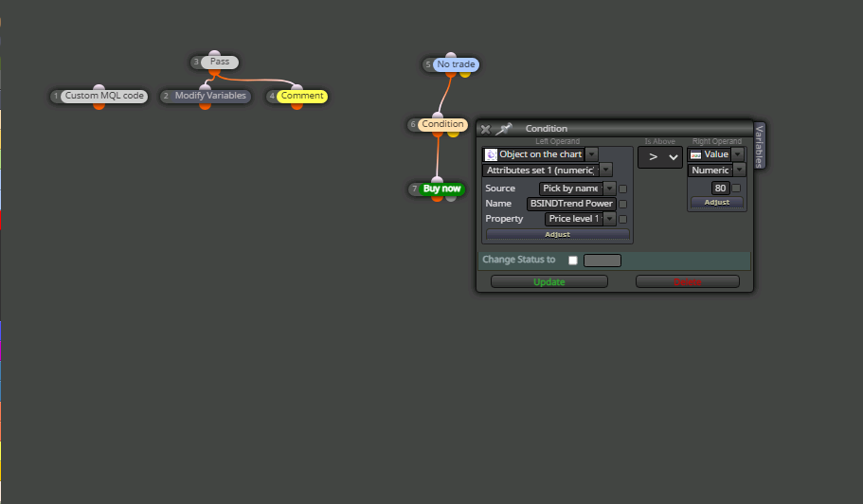Click gray output connector of Buy now
The height and width of the screenshot is (504, 863).
pyautogui.click(x=451, y=198)
